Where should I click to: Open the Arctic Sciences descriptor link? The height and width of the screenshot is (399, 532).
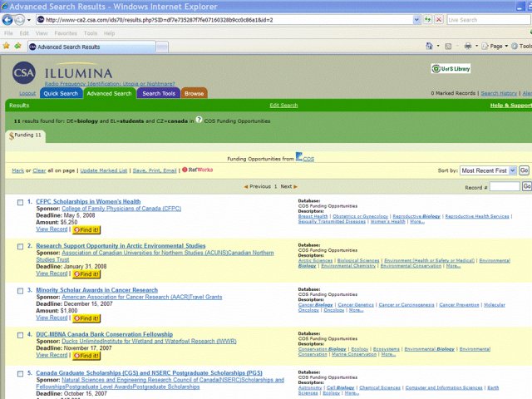tap(315, 260)
